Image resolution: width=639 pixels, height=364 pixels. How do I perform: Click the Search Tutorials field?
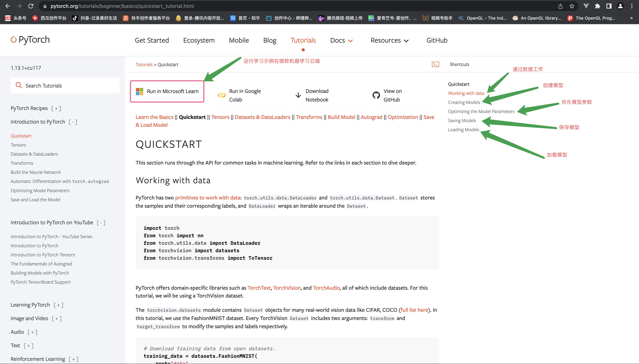coord(65,86)
